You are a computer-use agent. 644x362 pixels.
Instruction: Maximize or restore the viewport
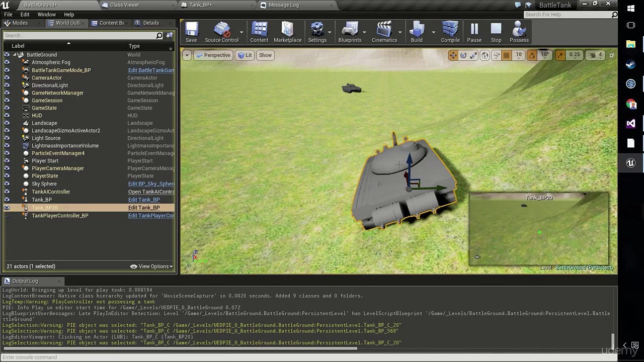tap(611, 55)
